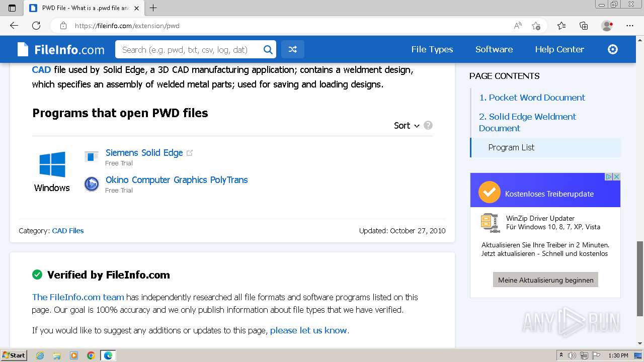The height and width of the screenshot is (362, 644).
Task: Click the page vertical scrollbar thumb
Action: point(640,279)
